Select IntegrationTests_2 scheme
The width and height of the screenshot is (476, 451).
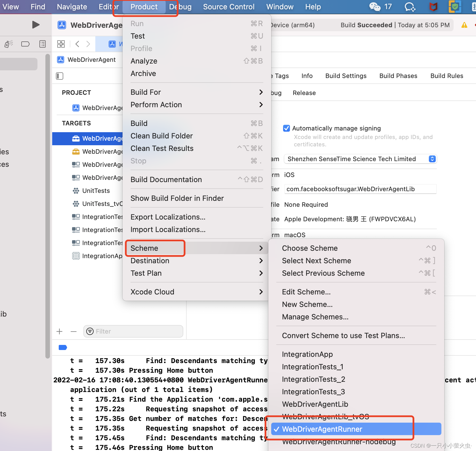pyautogui.click(x=356, y=379)
